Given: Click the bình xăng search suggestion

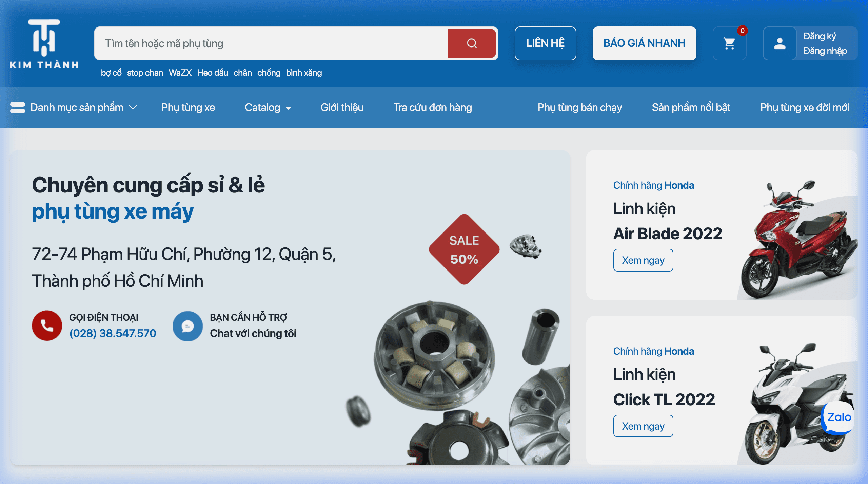Looking at the screenshot, I should click(x=304, y=73).
